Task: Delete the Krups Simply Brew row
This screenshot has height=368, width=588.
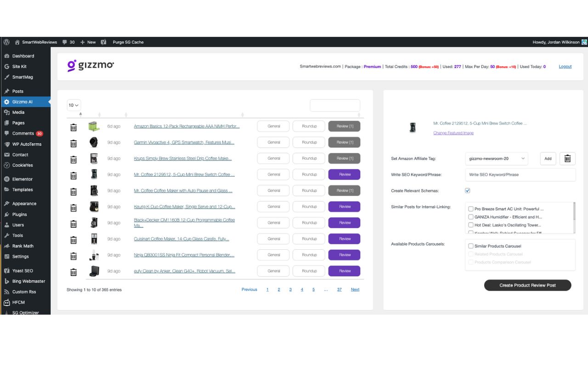Action: coord(73,160)
